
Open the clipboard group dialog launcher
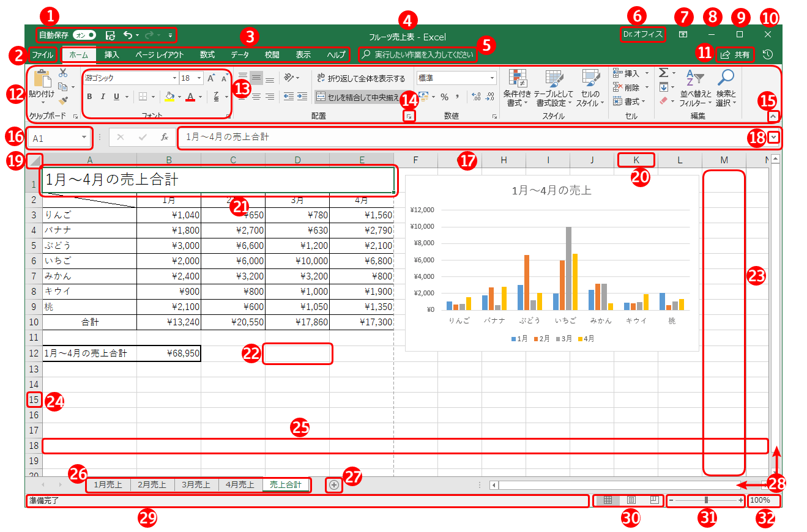point(75,116)
